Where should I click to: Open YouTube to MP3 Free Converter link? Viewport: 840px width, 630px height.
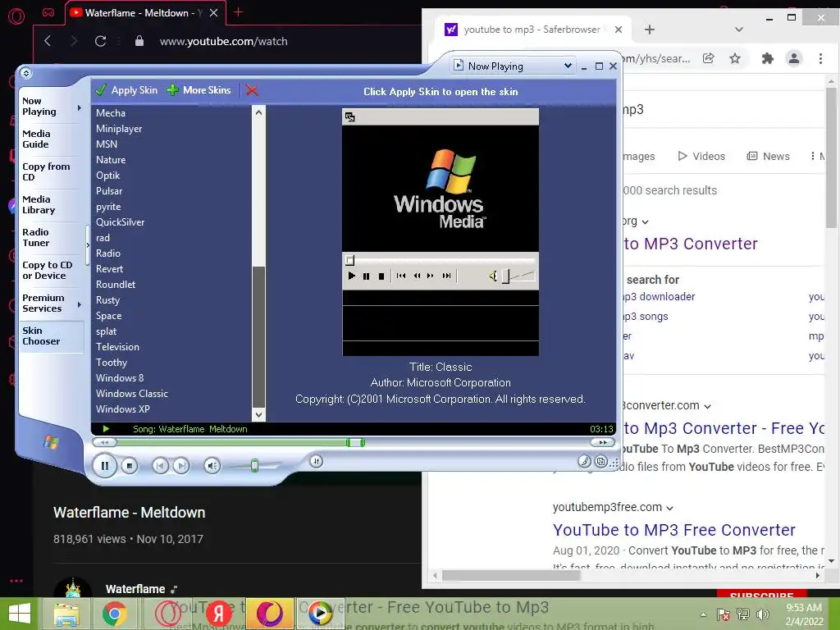coord(674,530)
